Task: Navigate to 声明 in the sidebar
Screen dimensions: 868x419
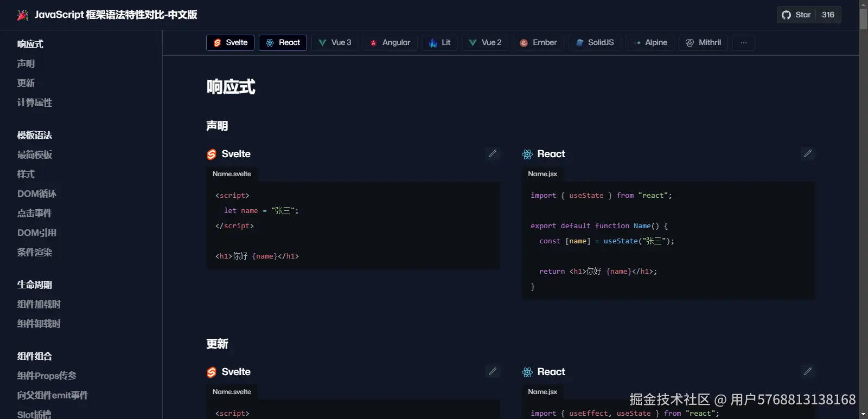Action: (26, 63)
